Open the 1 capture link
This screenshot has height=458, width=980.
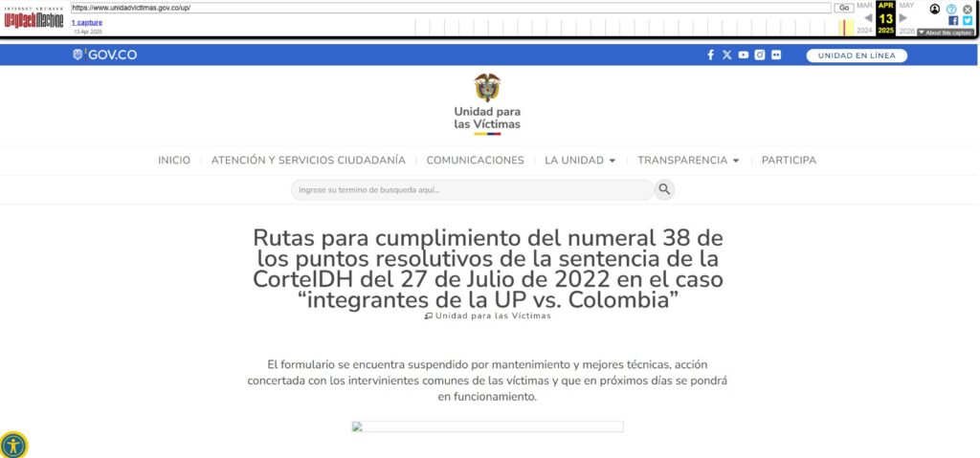pos(87,23)
